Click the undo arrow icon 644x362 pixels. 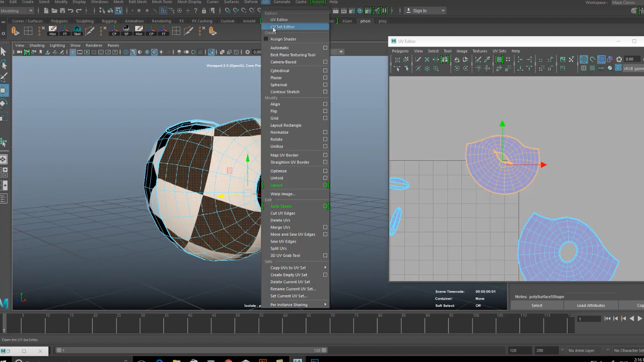(x=70, y=11)
